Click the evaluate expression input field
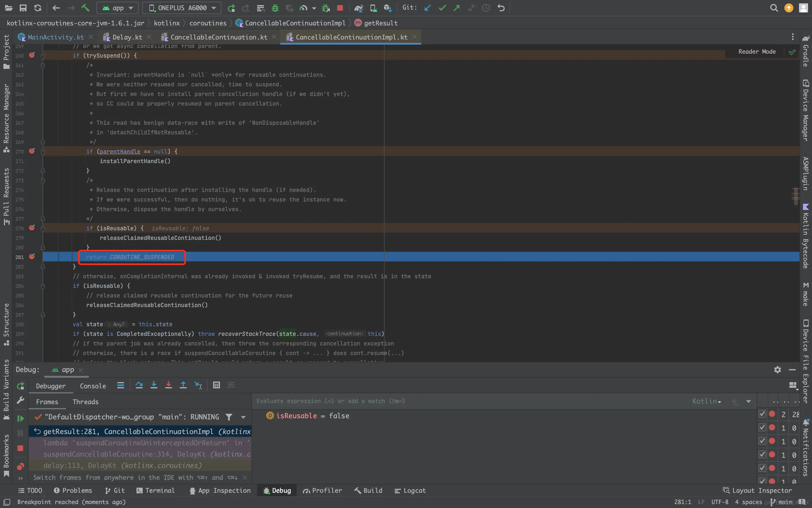Image resolution: width=812 pixels, height=508 pixels. tap(470, 401)
